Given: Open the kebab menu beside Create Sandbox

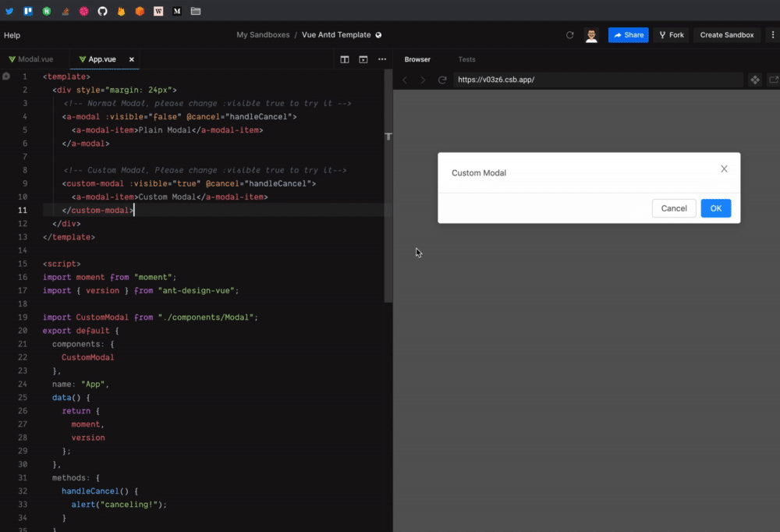Looking at the screenshot, I should pos(772,35).
